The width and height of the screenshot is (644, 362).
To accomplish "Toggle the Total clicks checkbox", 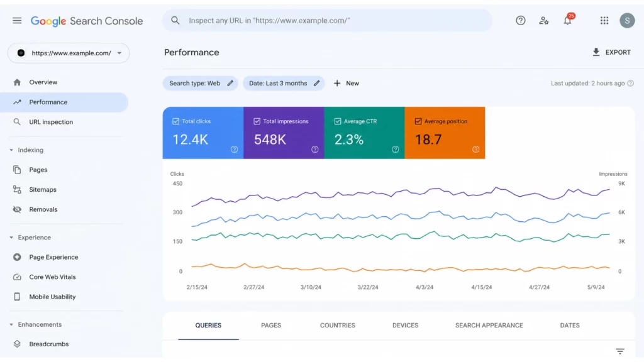I will (x=176, y=121).
